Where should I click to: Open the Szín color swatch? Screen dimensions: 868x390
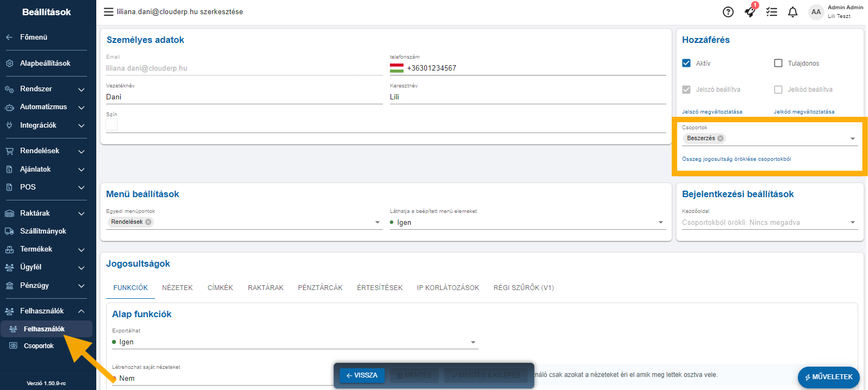coord(111,124)
